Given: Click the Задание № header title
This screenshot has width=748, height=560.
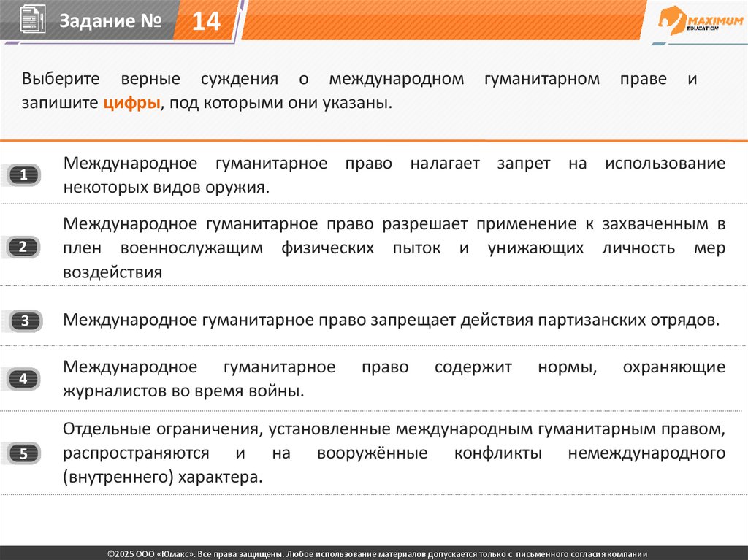Looking at the screenshot, I should [x=110, y=20].
